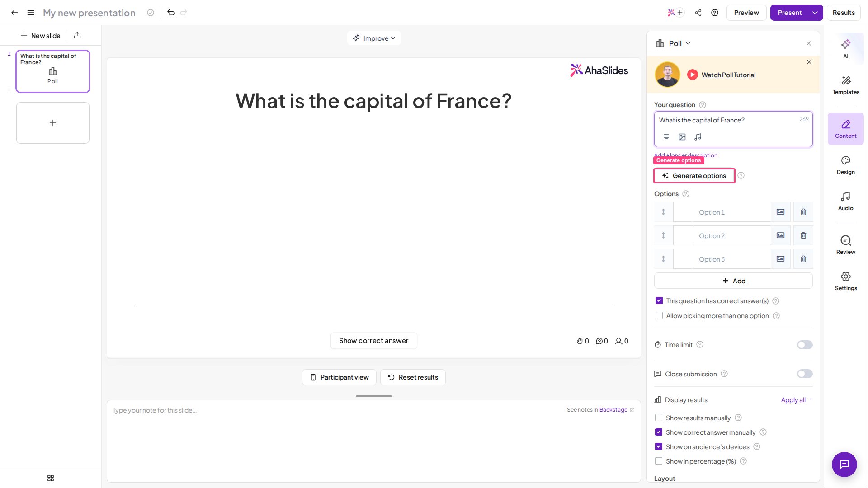Open the Improve dropdown
This screenshot has height=488, width=868.
tap(374, 38)
